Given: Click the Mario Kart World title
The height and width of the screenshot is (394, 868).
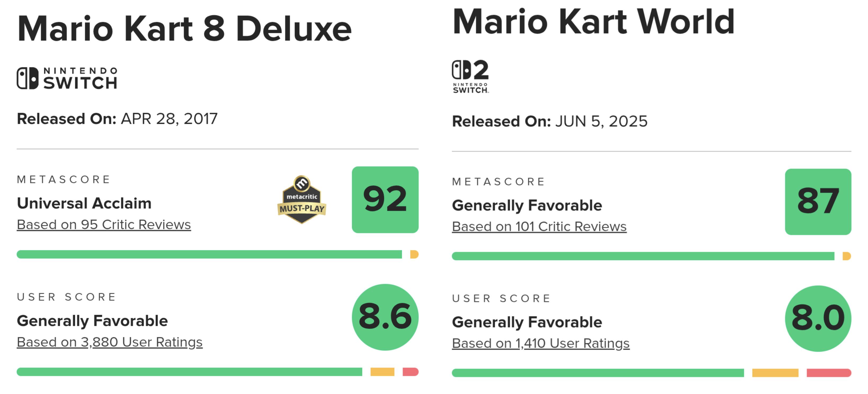Looking at the screenshot, I should (593, 21).
